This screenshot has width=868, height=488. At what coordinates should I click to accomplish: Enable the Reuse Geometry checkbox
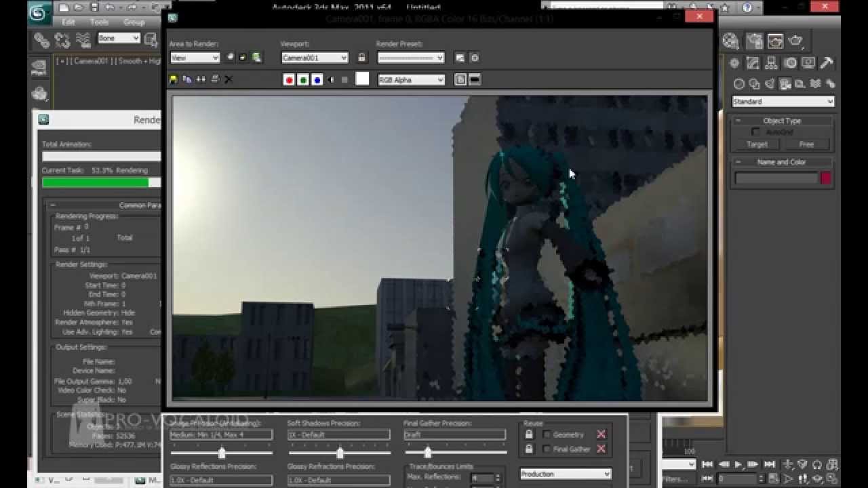click(x=547, y=434)
